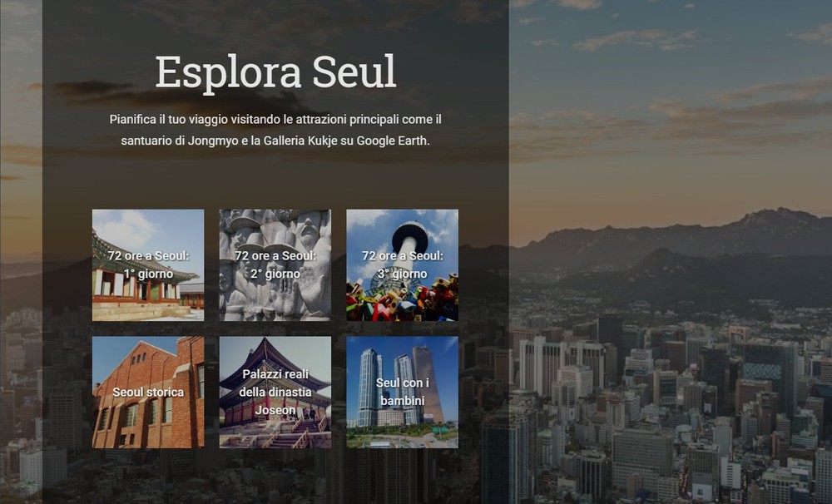This screenshot has width=832, height=504.
Task: Click the "3° giorno" label on tower photo
Action: pos(402,274)
